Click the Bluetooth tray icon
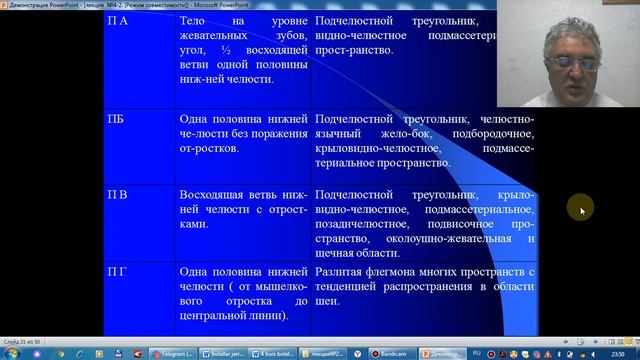Image resolution: width=640 pixels, height=360 pixels. click(x=559, y=354)
